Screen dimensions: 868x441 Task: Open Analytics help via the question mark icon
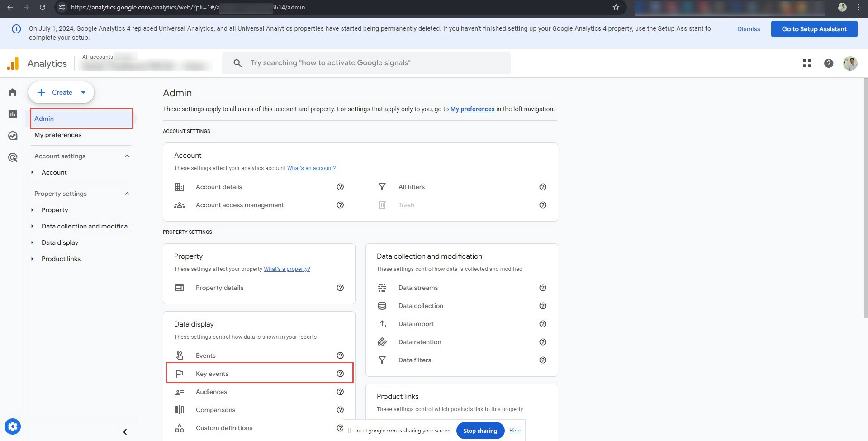tap(829, 63)
